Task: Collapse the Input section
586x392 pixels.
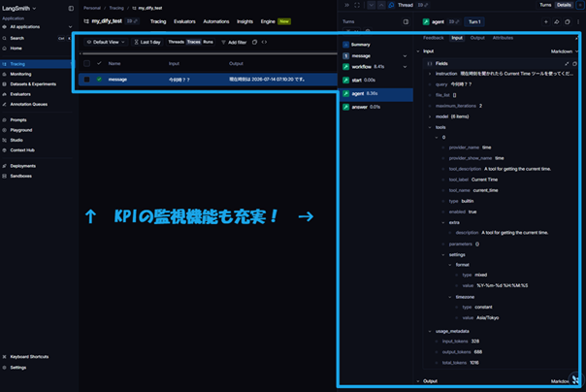Action: click(x=418, y=51)
